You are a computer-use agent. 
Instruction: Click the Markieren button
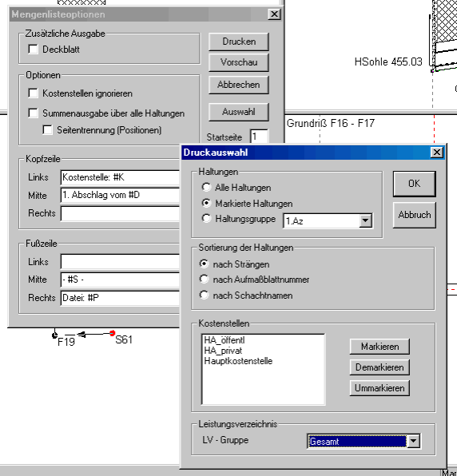[x=380, y=347]
